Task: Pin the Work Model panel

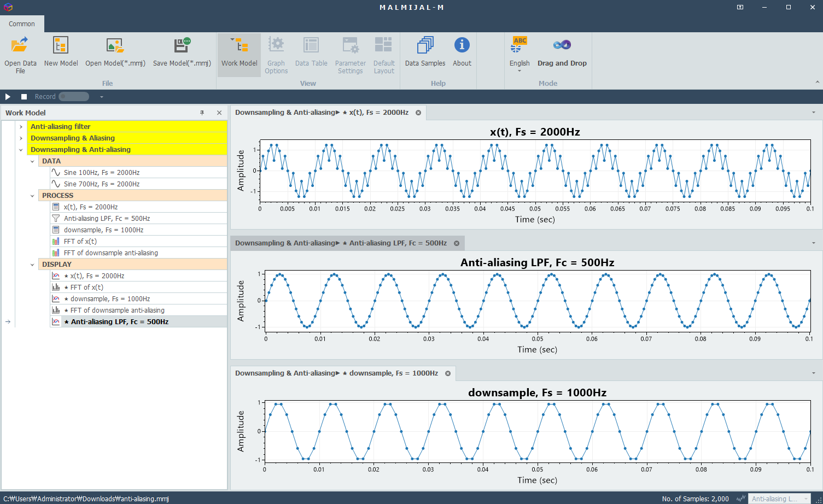Action: [202, 113]
